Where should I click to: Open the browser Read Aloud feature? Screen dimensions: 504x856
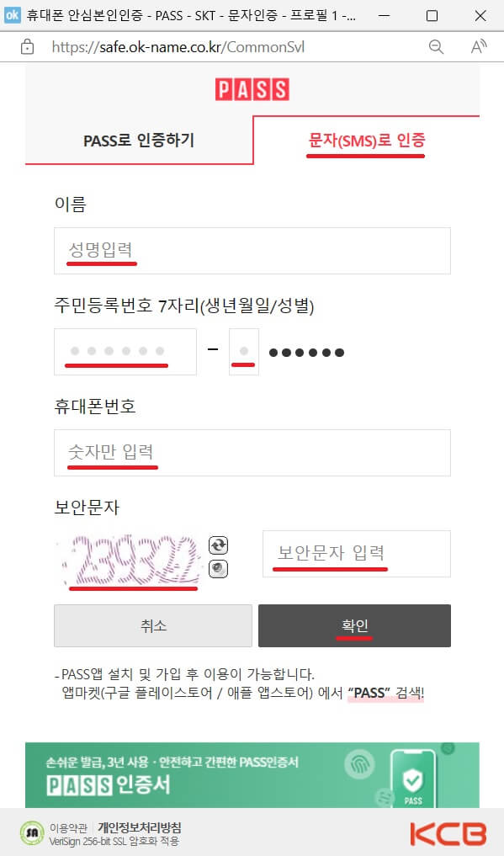(479, 46)
